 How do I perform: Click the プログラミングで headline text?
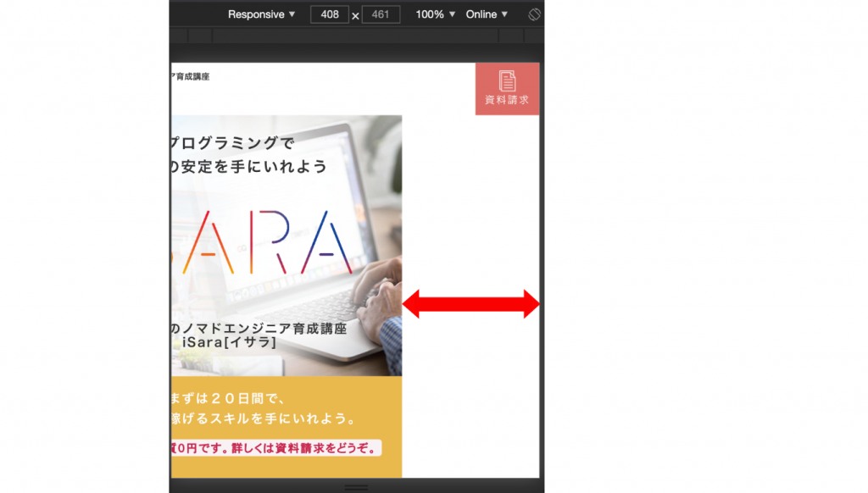(x=232, y=142)
